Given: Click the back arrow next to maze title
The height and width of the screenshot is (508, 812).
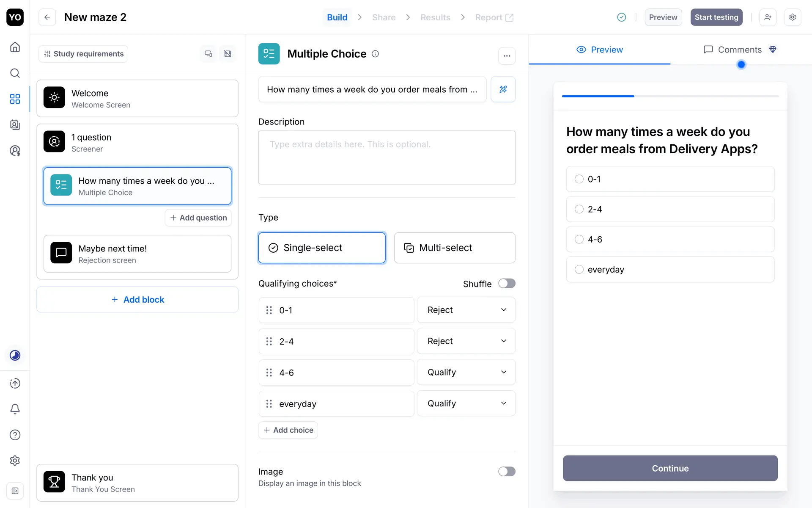Looking at the screenshot, I should [47, 17].
